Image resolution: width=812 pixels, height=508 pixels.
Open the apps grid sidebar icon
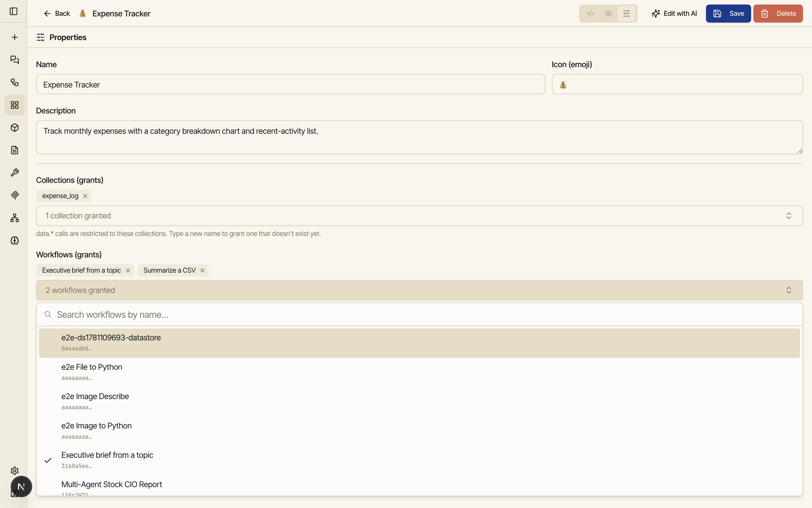(x=14, y=105)
